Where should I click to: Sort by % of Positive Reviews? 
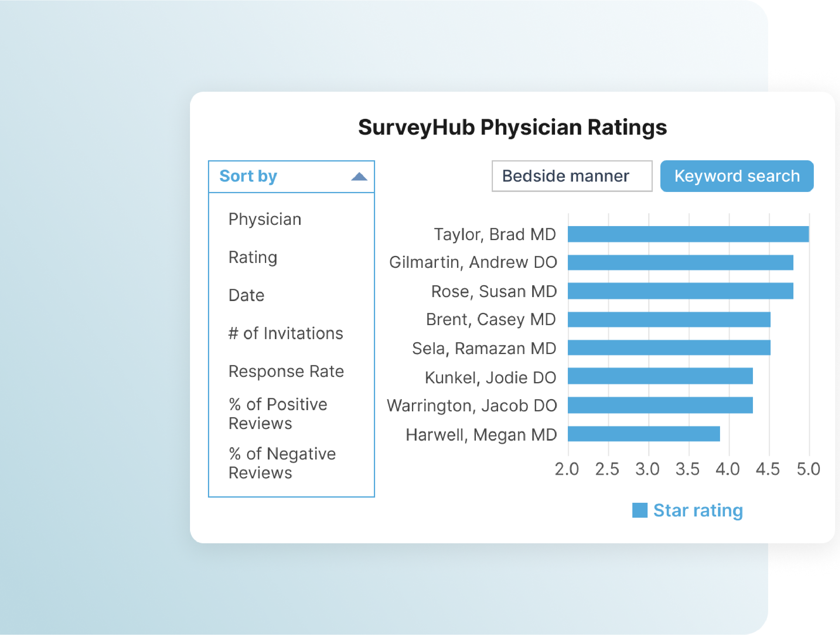277,413
